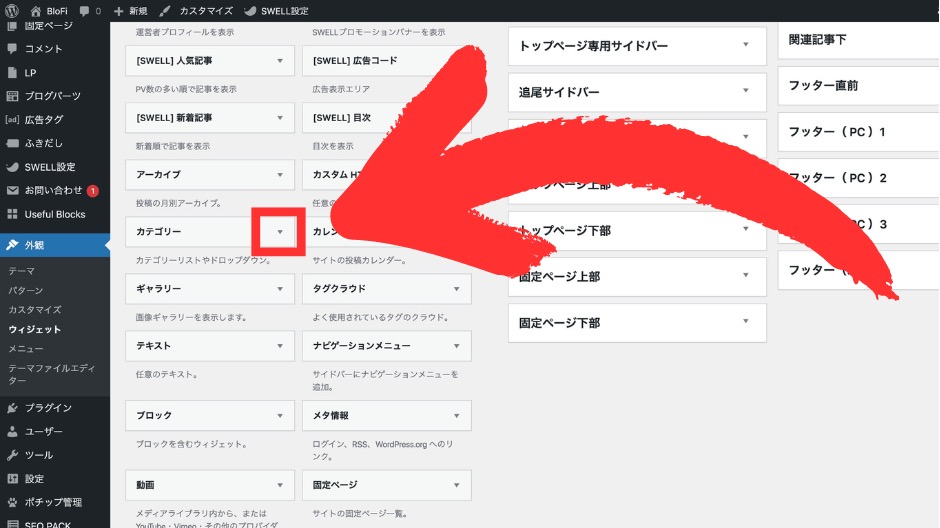Expand the カテゴリー widget arrow
Image resolution: width=940 pixels, height=528 pixels.
279,231
